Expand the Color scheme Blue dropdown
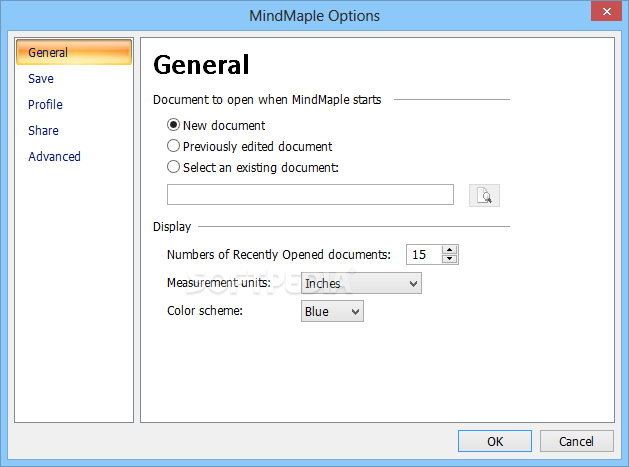The width and height of the screenshot is (629, 467). point(332,311)
